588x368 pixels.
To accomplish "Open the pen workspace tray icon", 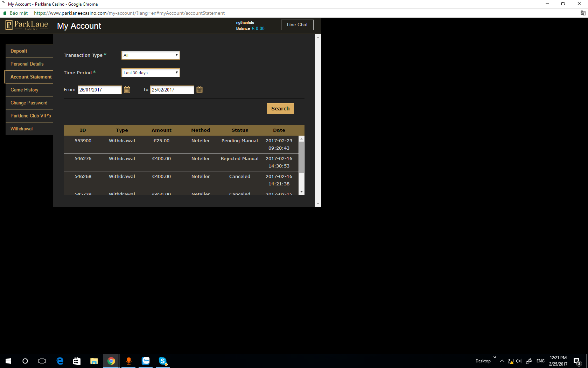I will click(x=529, y=361).
